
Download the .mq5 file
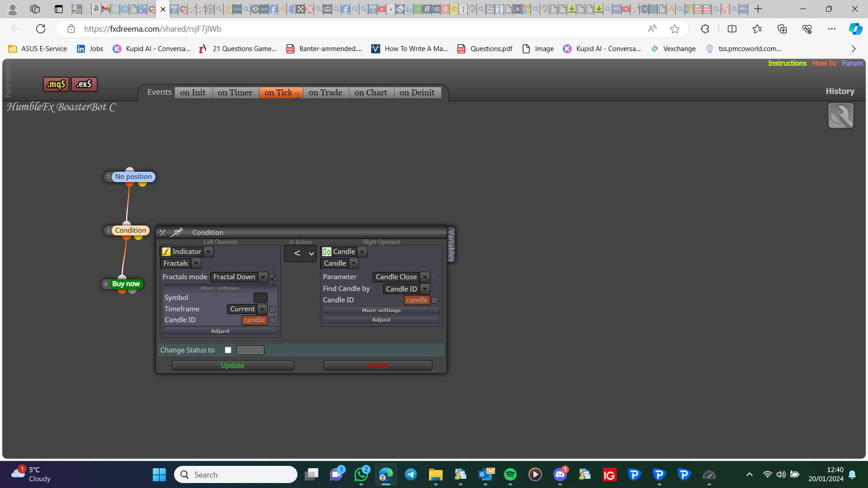click(x=57, y=84)
